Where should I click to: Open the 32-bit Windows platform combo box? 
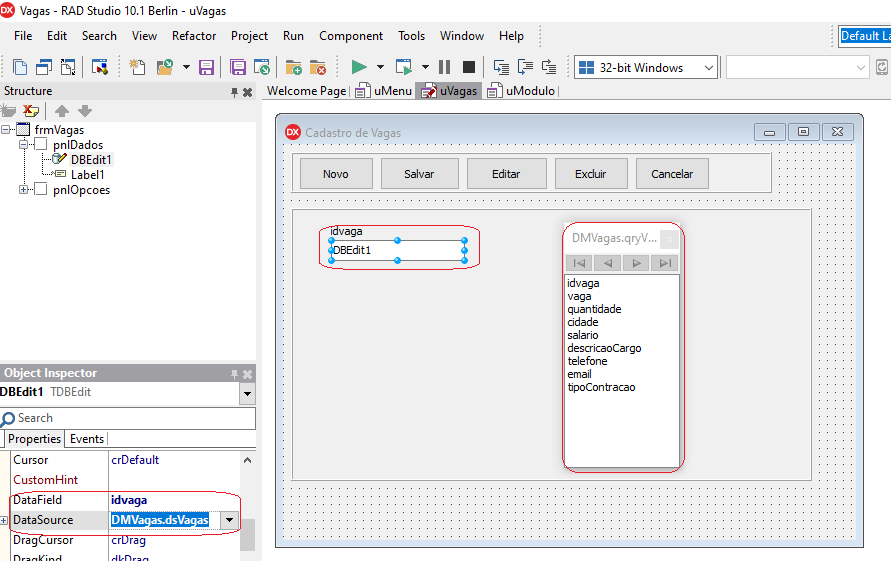point(708,68)
